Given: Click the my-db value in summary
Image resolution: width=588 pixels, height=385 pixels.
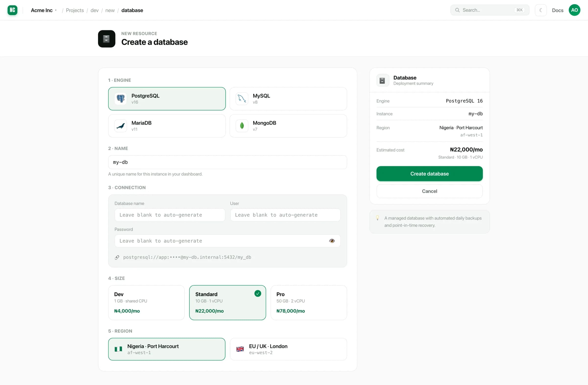Looking at the screenshot, I should tap(475, 114).
